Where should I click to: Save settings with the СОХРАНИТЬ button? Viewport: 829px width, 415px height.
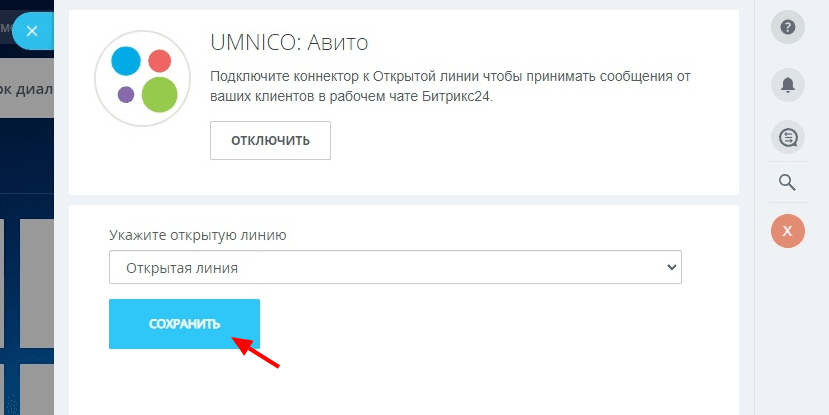point(184,324)
